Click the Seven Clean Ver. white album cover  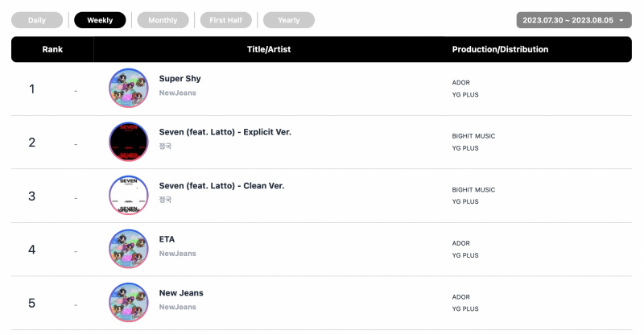click(129, 196)
